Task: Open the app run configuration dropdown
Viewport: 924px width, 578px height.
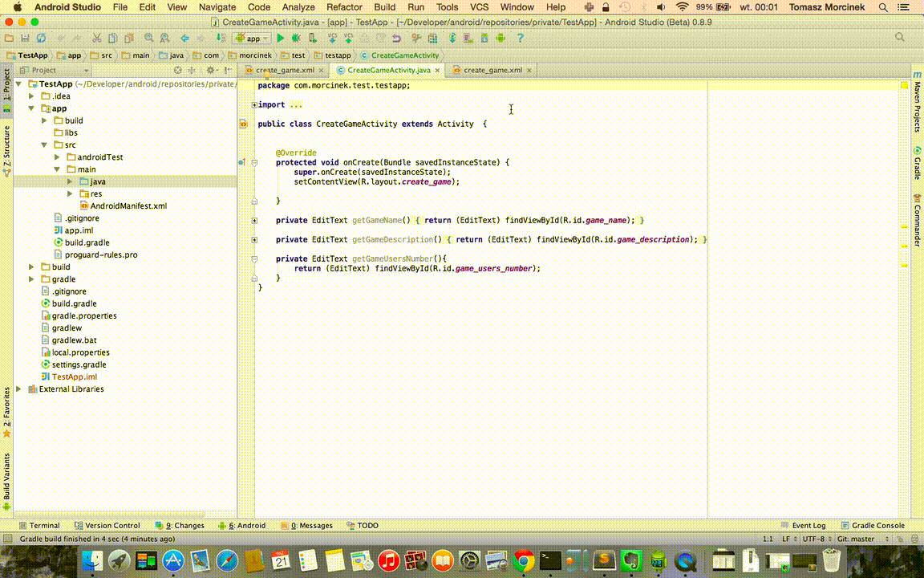Action: (x=253, y=38)
